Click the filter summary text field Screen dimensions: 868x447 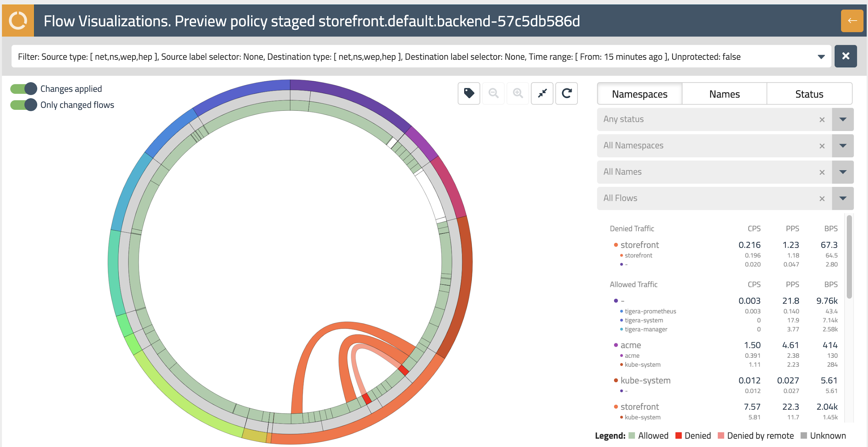coord(421,56)
